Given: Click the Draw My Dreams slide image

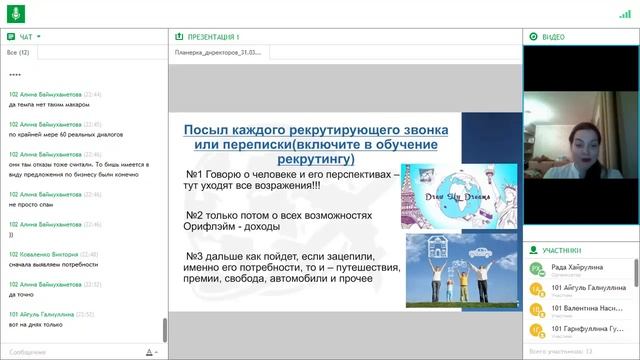Looking at the screenshot, I should pyautogui.click(x=459, y=196).
